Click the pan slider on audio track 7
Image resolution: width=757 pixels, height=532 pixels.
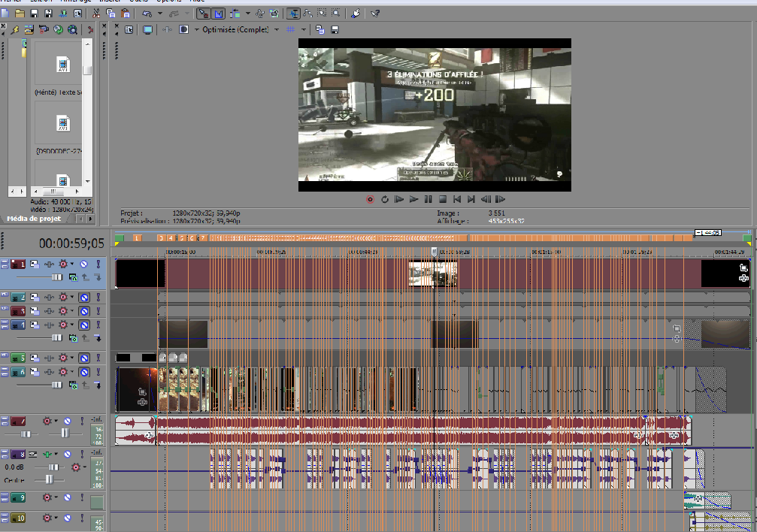pos(65,434)
